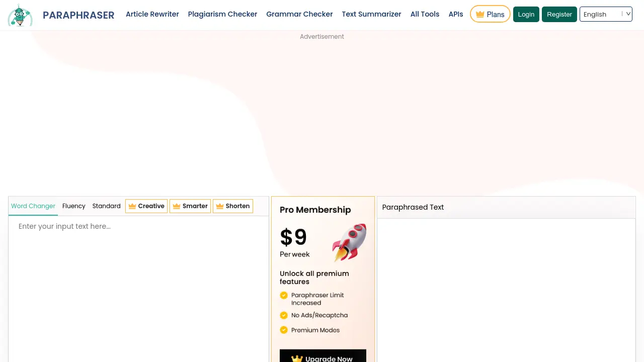Select the Standard paraphrasing tab
This screenshot has height=362, width=644.
tap(106, 206)
